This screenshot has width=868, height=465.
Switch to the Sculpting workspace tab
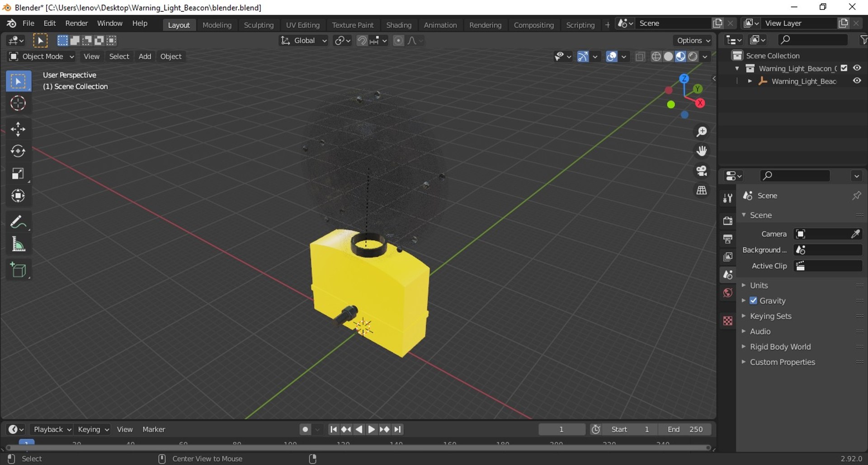click(259, 25)
